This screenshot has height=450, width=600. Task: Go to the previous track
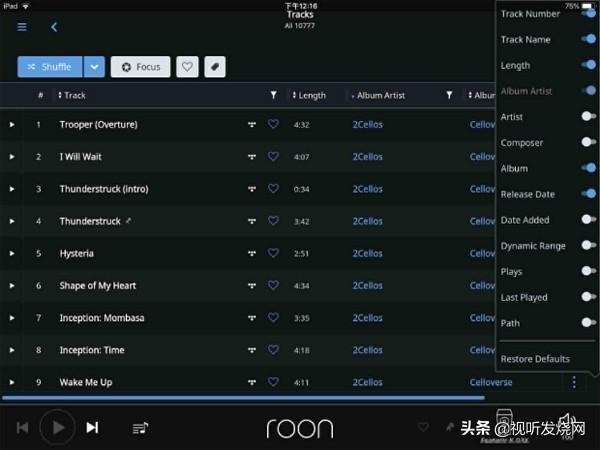(x=23, y=427)
